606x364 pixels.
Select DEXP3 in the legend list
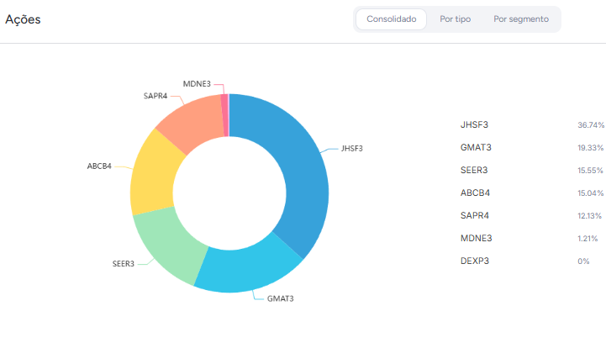(x=475, y=261)
